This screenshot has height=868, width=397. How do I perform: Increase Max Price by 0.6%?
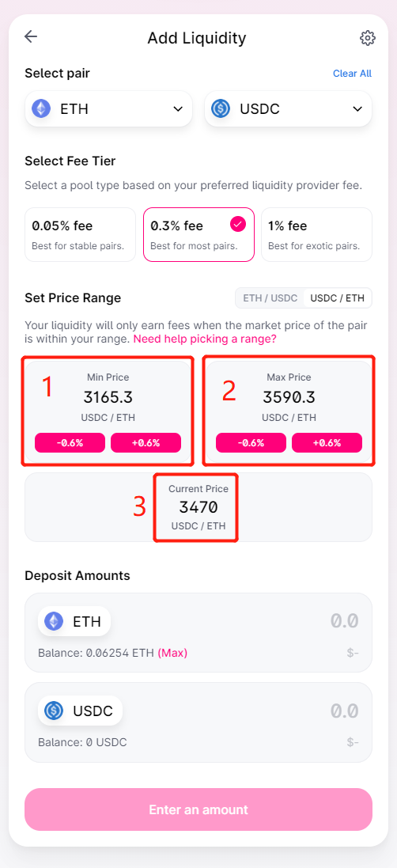[327, 443]
